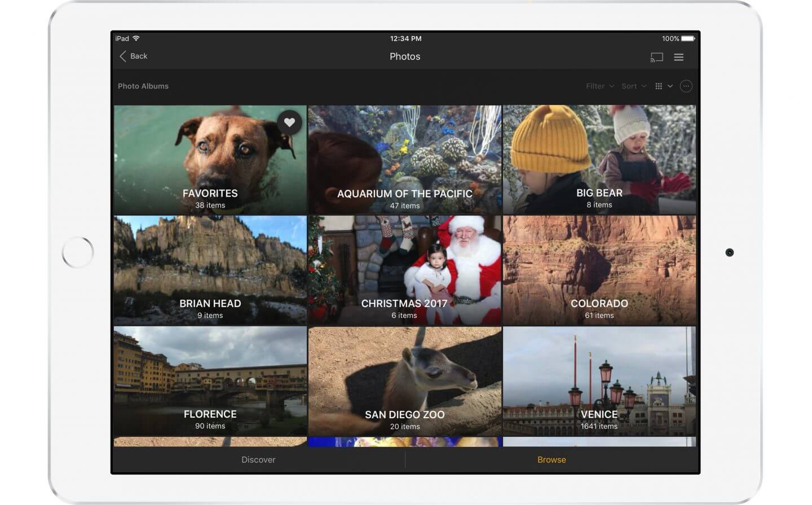
Task: Click the "6 items" count text
Action: pos(404,315)
